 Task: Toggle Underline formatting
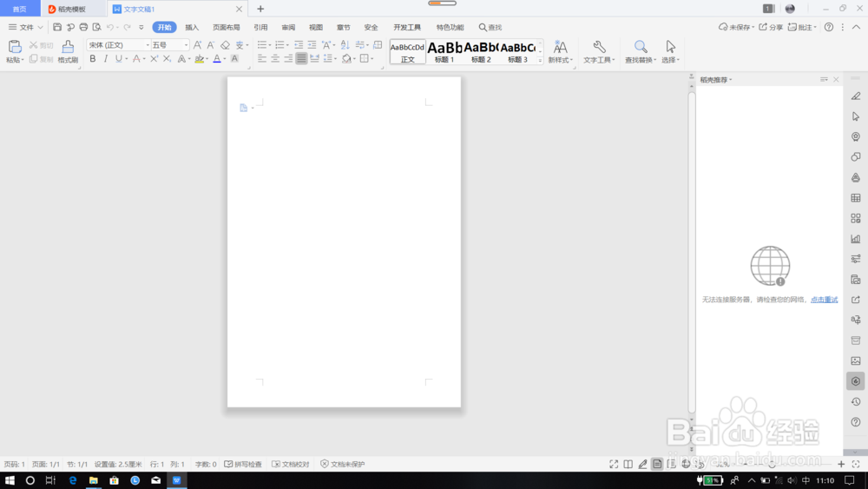118,59
